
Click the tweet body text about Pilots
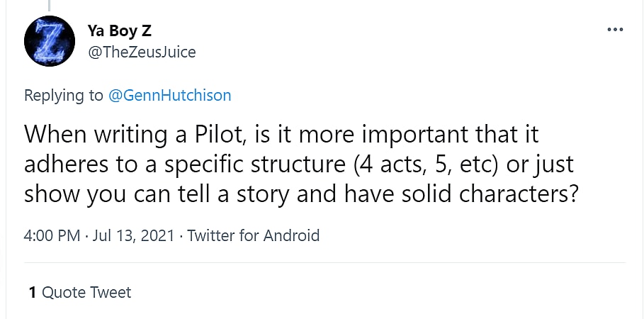[298, 164]
